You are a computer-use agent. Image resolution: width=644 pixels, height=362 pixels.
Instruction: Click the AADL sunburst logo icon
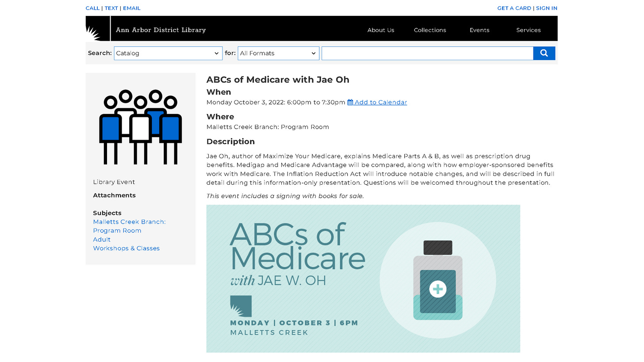[x=97, y=29]
